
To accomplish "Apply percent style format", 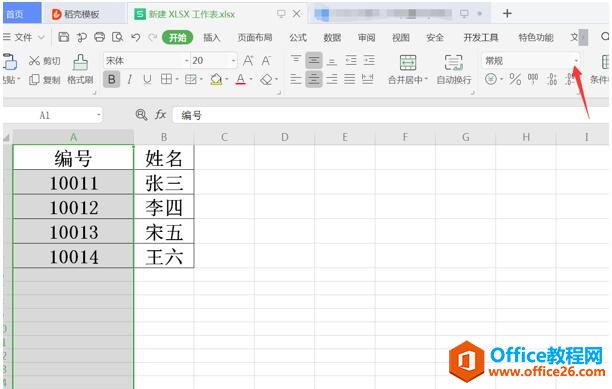I will 515,80.
